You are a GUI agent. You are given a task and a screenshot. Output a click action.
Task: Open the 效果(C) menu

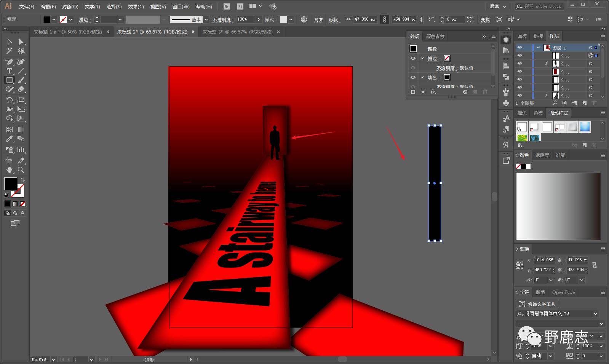136,6
